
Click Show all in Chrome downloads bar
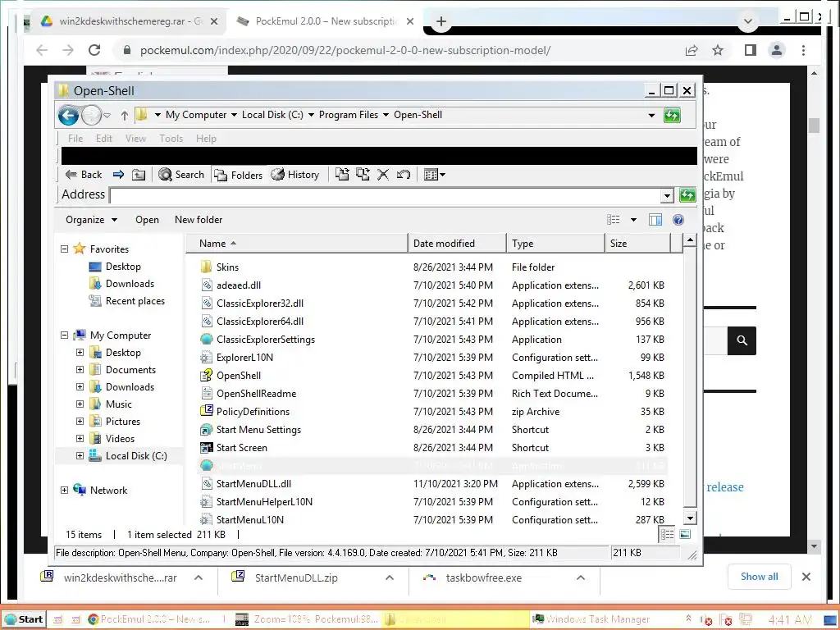(x=759, y=577)
